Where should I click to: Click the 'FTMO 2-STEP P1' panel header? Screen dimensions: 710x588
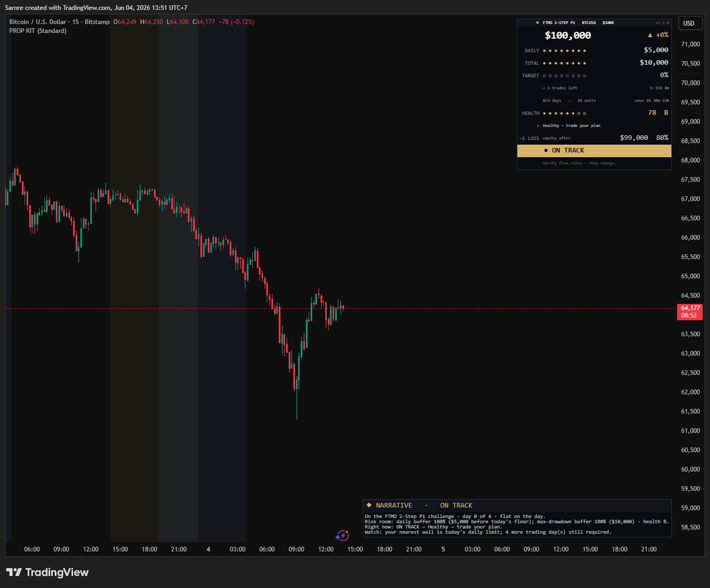point(559,23)
